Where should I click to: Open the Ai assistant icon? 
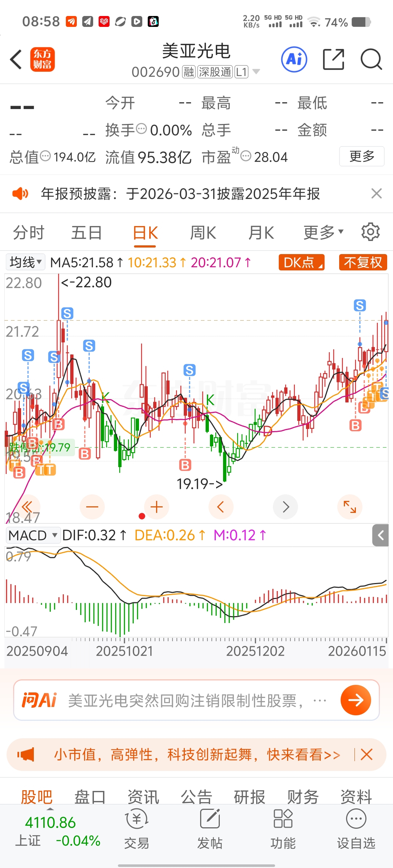coord(294,59)
